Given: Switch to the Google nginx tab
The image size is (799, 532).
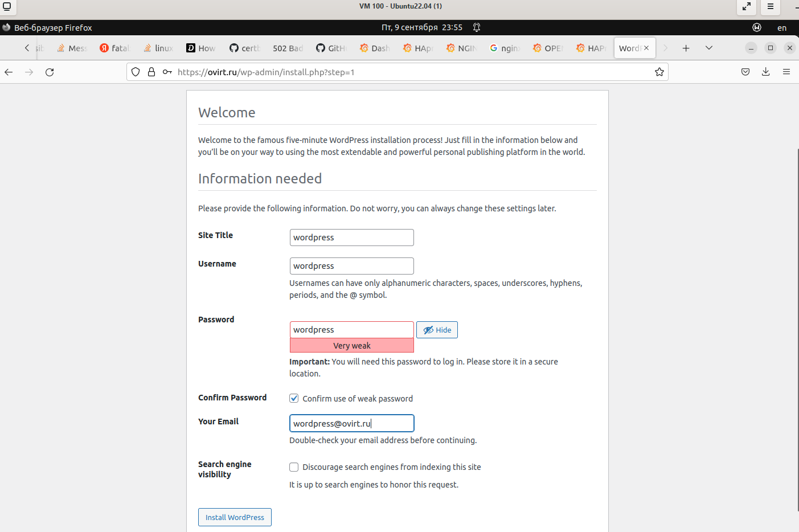Looking at the screenshot, I should coord(504,48).
